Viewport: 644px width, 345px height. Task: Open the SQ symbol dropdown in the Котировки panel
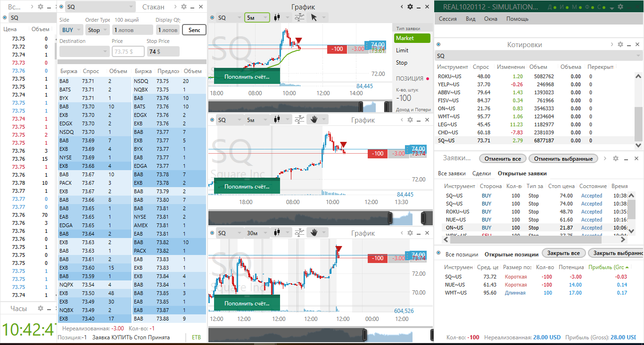click(x=539, y=56)
